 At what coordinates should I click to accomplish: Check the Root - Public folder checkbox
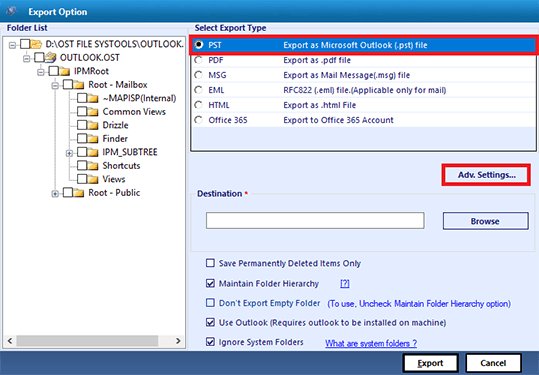click(68, 193)
